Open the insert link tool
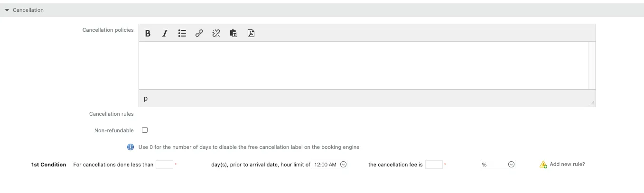Viewport: 644px width, 193px height. 199,33
